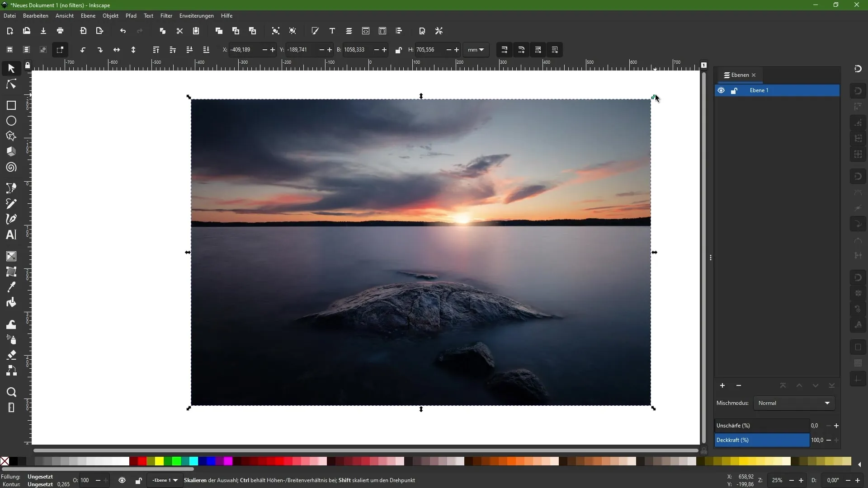Increase the X position value
This screenshot has width=868, height=488.
[x=273, y=50]
